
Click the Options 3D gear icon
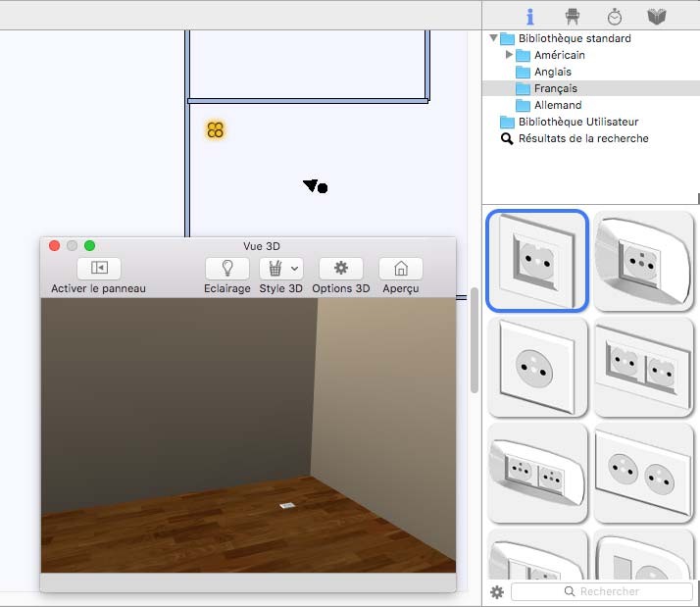tap(341, 268)
